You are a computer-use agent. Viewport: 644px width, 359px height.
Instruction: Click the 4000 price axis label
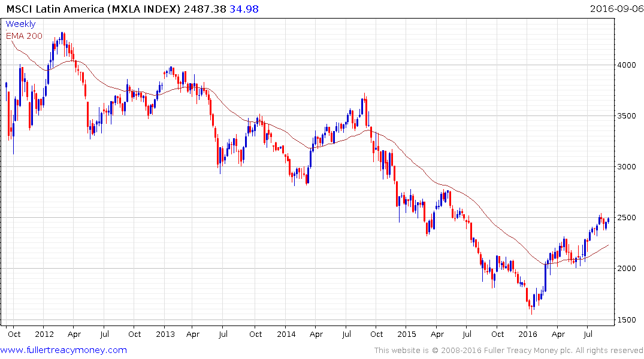pyautogui.click(x=627, y=65)
